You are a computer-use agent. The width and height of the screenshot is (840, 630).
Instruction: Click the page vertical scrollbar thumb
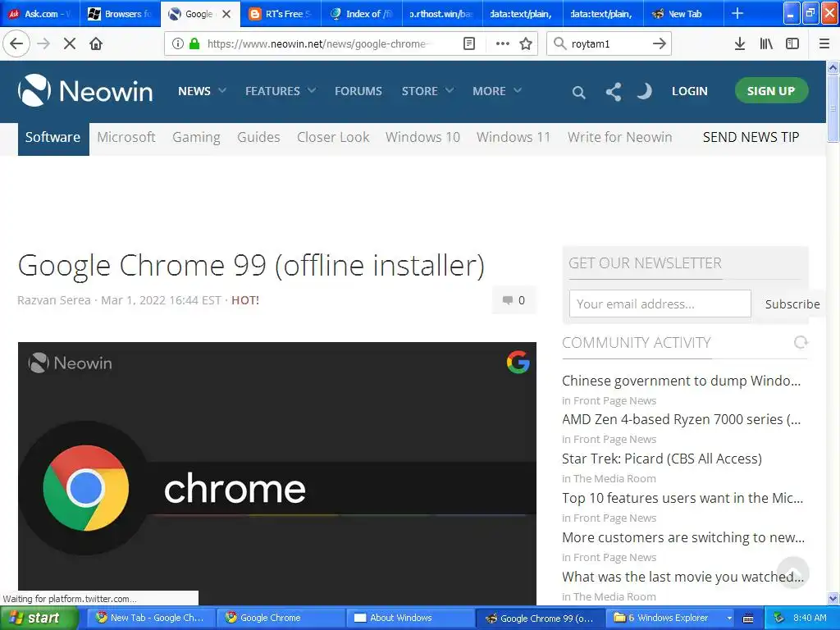pos(833,109)
